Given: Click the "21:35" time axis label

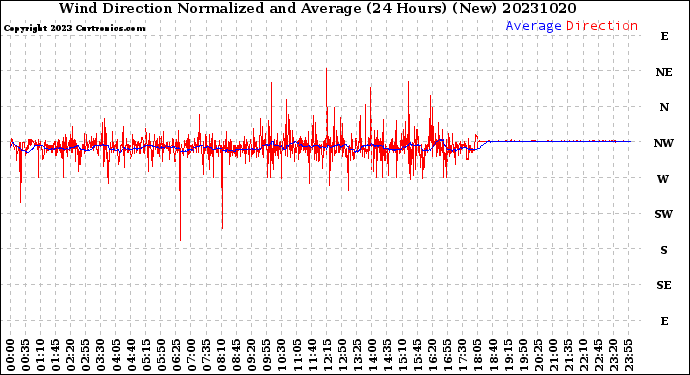Looking at the screenshot, I should (568, 355).
